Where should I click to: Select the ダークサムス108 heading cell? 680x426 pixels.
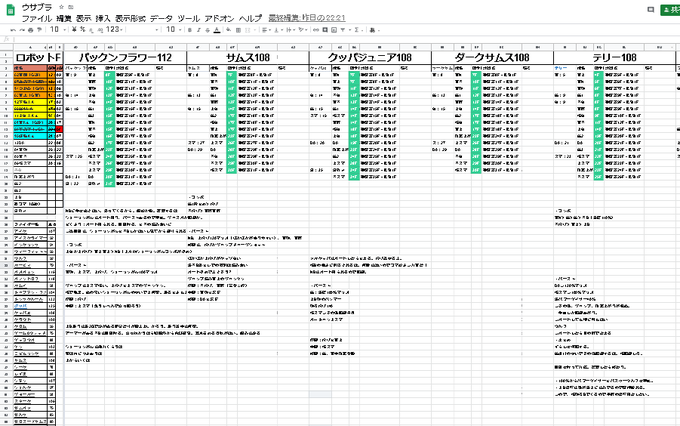pos(492,57)
